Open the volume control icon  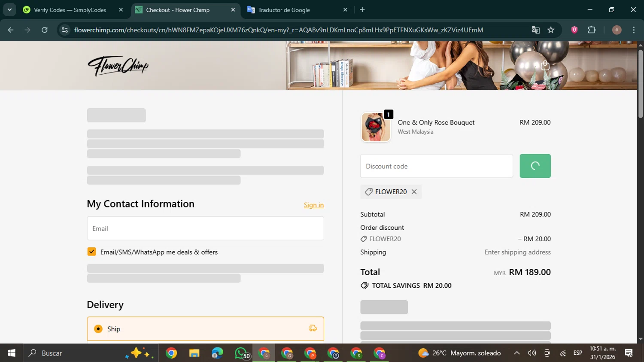coord(532,353)
